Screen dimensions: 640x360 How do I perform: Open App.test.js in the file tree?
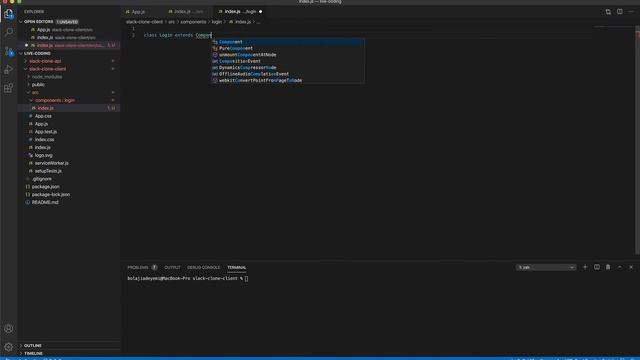(46, 131)
